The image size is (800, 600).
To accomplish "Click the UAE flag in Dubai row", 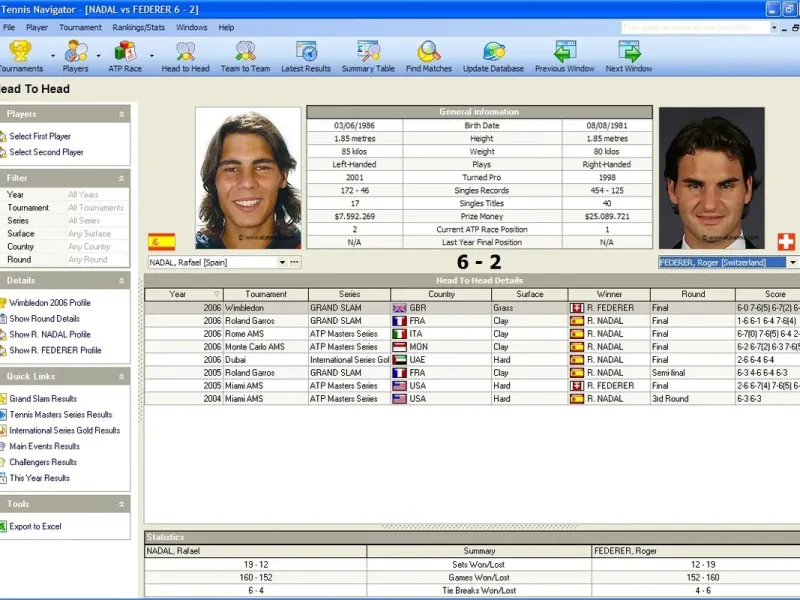I will [399, 360].
